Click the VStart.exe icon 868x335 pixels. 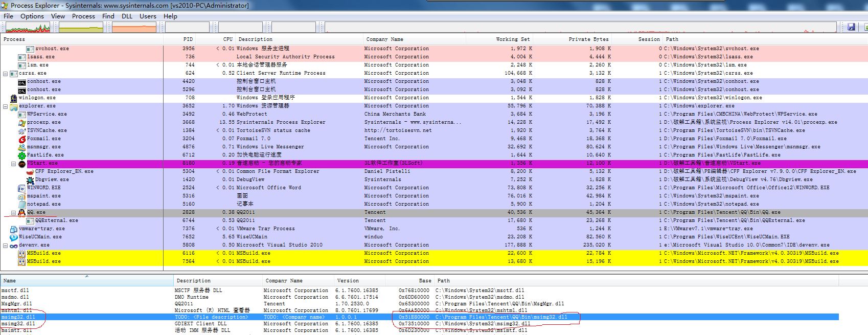tap(22, 164)
